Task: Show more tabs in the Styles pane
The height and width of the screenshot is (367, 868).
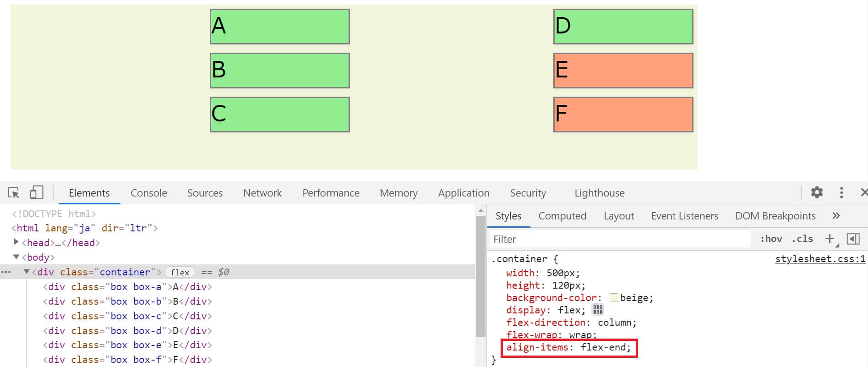Action: (836, 216)
